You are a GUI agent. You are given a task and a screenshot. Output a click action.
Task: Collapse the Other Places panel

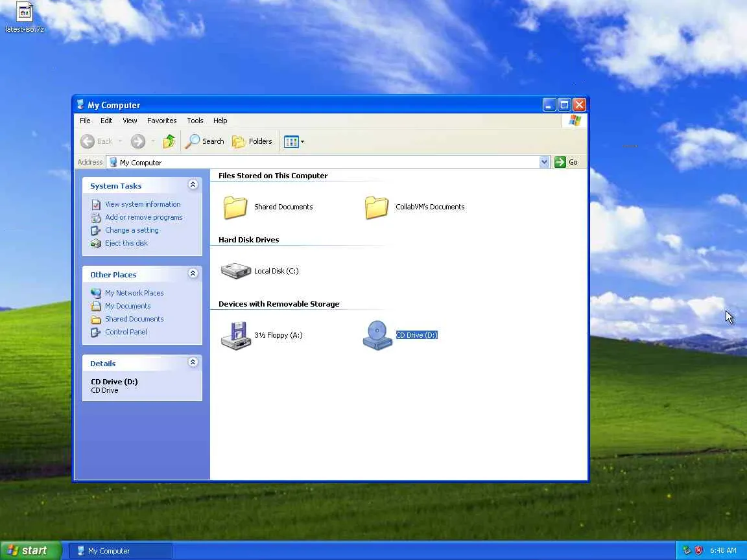pyautogui.click(x=193, y=274)
